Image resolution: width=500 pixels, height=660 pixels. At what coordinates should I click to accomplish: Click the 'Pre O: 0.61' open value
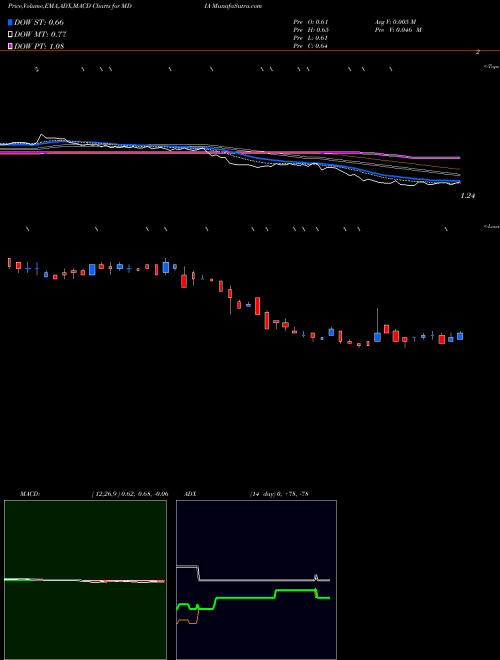coord(311,22)
